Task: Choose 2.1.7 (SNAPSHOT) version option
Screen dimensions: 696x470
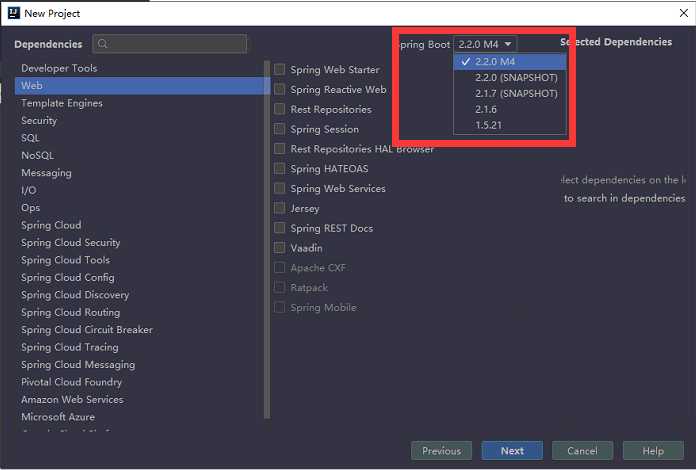Action: click(x=510, y=94)
